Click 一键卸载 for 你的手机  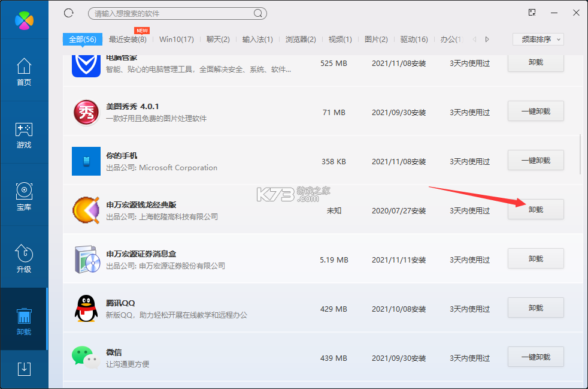pos(536,160)
